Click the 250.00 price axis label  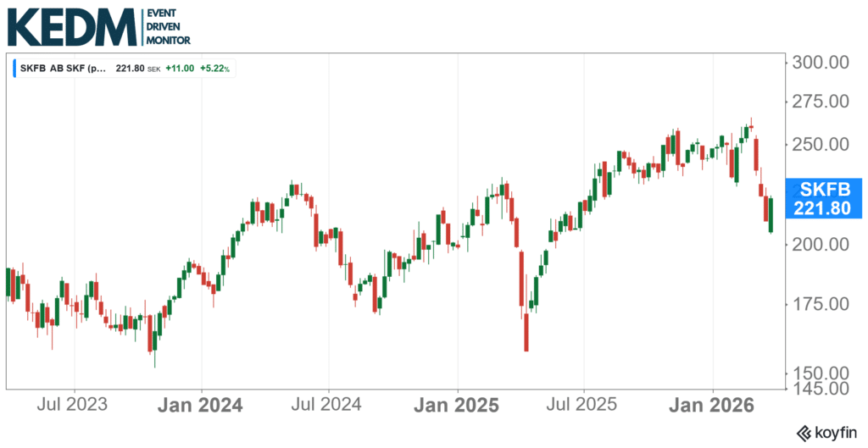(x=819, y=144)
